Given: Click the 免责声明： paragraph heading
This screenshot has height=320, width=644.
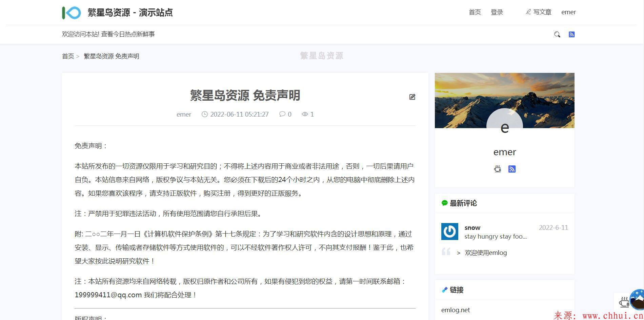Looking at the screenshot, I should coord(91,146).
